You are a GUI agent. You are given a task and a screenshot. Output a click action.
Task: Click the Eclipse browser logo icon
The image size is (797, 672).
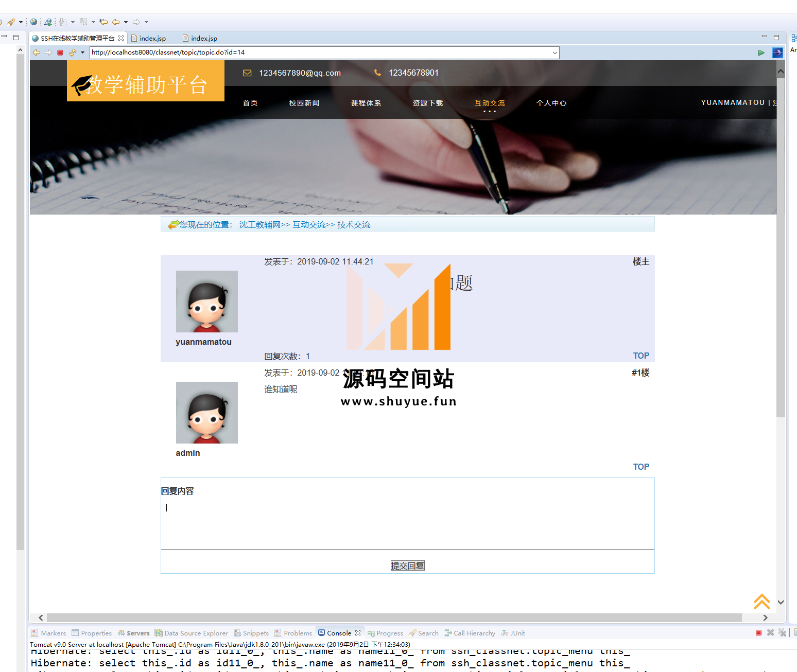pyautogui.click(x=777, y=52)
